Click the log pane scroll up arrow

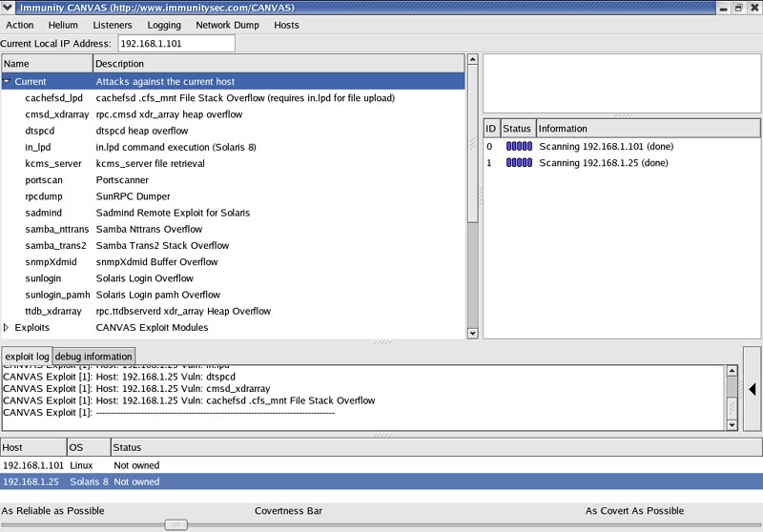[x=732, y=371]
